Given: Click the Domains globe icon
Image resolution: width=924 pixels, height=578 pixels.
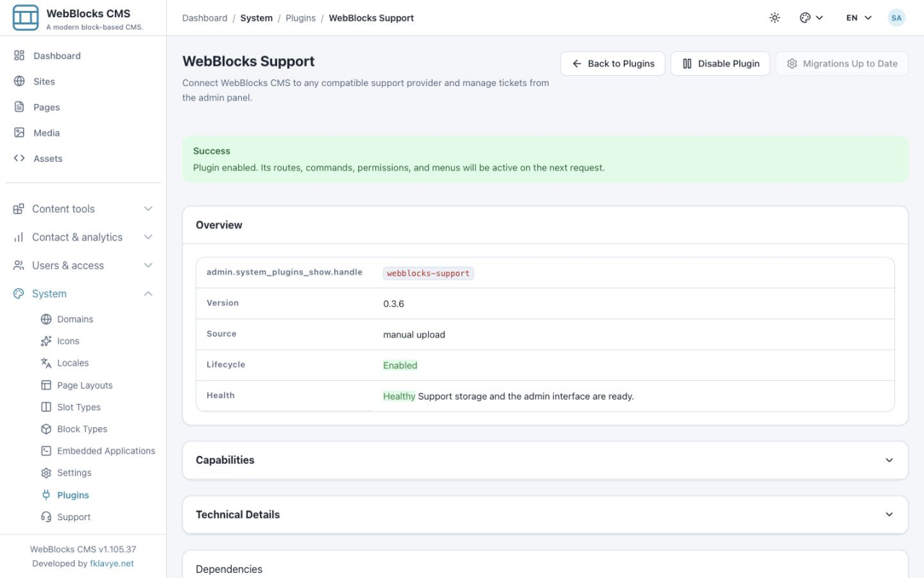Looking at the screenshot, I should [46, 319].
